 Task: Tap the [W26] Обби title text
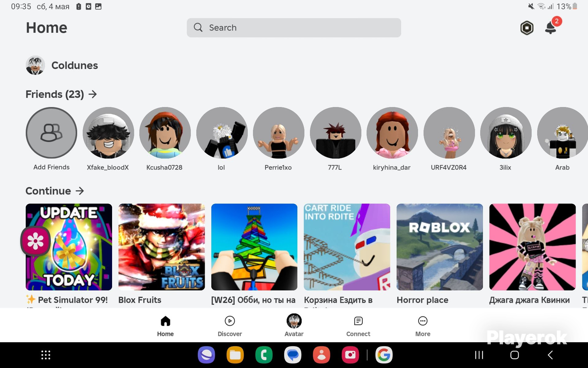(253, 300)
